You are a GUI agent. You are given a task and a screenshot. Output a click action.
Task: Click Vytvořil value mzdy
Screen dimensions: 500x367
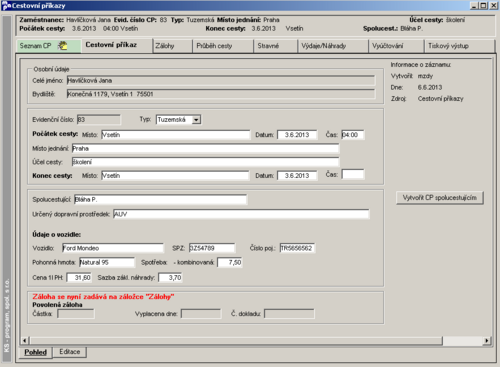[x=425, y=76]
